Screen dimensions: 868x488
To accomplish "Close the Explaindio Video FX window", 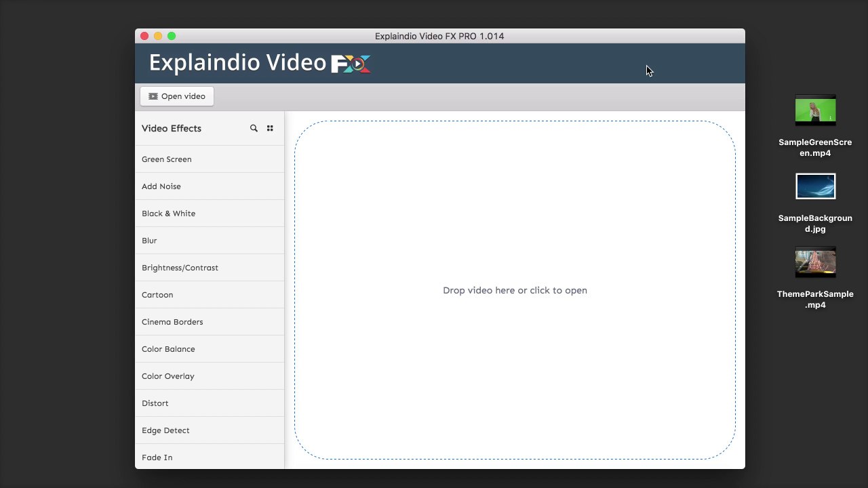I will pyautogui.click(x=144, y=36).
